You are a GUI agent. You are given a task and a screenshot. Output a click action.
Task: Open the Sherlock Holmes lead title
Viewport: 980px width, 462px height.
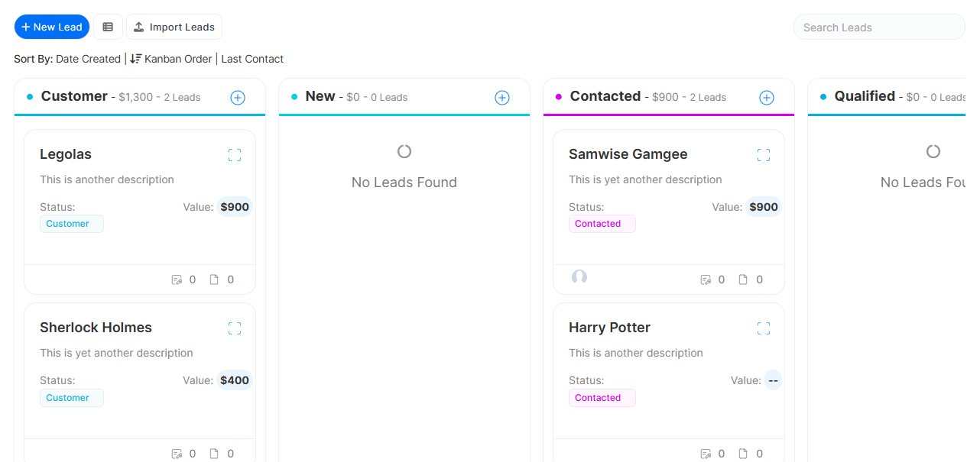point(96,328)
